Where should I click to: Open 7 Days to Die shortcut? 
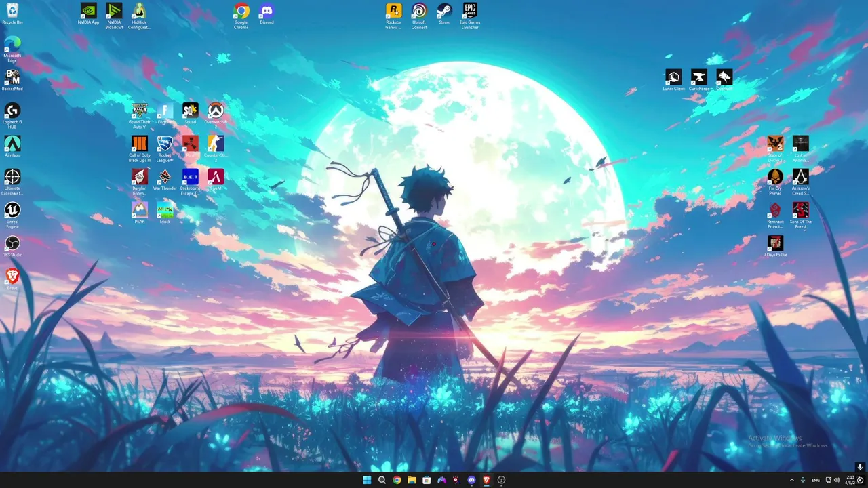(x=775, y=246)
